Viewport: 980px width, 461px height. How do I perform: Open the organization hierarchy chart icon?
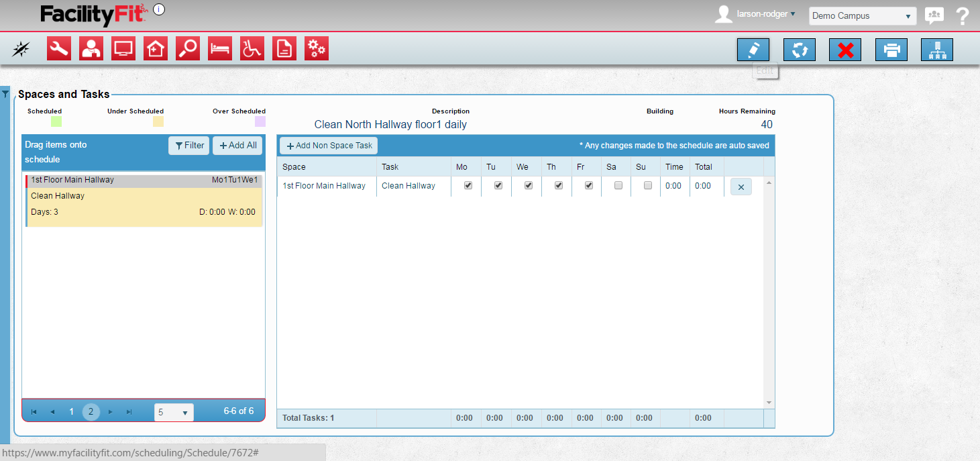tap(936, 50)
